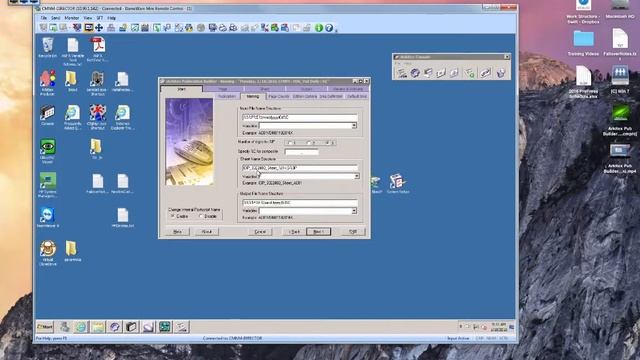Open the SFT menu

point(100,18)
